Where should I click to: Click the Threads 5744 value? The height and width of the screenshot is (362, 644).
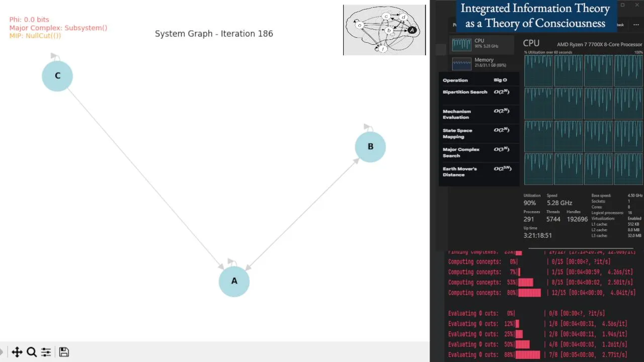(x=553, y=219)
